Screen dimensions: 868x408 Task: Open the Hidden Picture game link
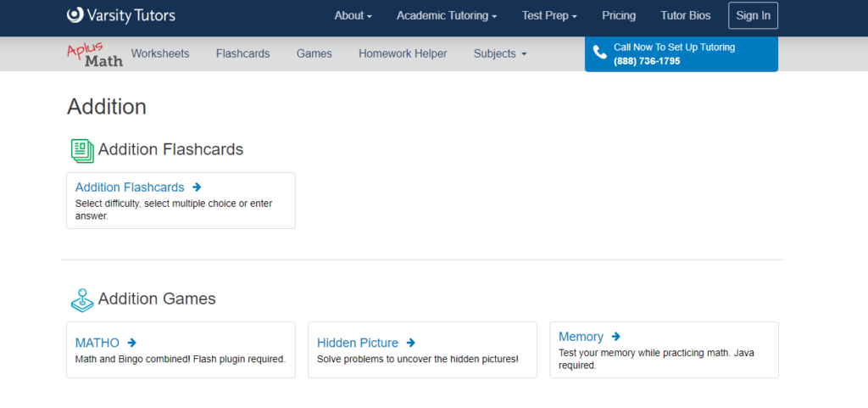(x=358, y=343)
